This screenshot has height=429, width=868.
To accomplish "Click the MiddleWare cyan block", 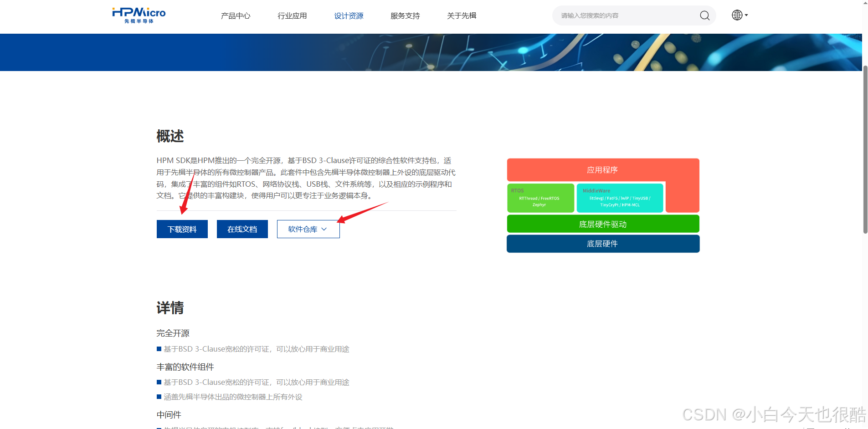I will pyautogui.click(x=620, y=198).
